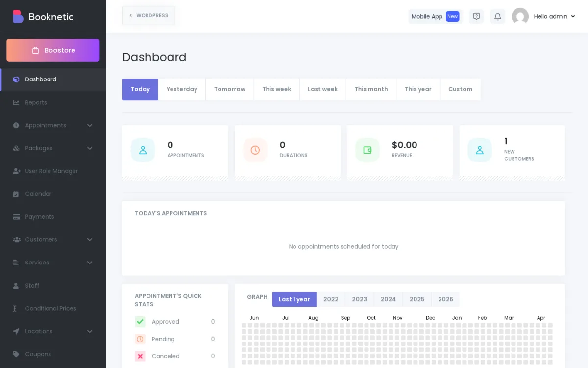Click the Canceled red X icon
This screenshot has height=368, width=588.
click(140, 356)
